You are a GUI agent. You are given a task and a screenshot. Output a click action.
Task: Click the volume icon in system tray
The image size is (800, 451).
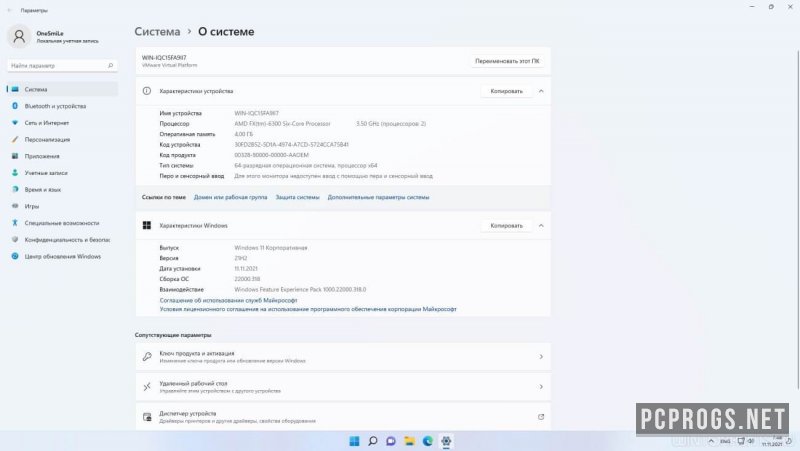751,441
